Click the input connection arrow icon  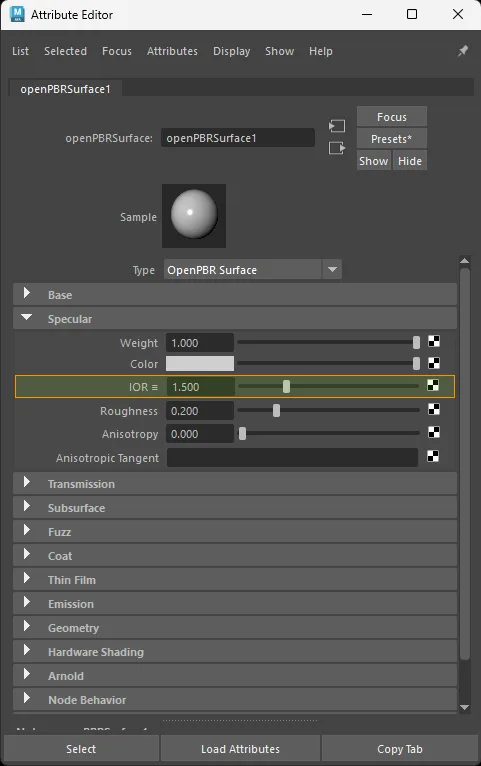[x=336, y=126]
